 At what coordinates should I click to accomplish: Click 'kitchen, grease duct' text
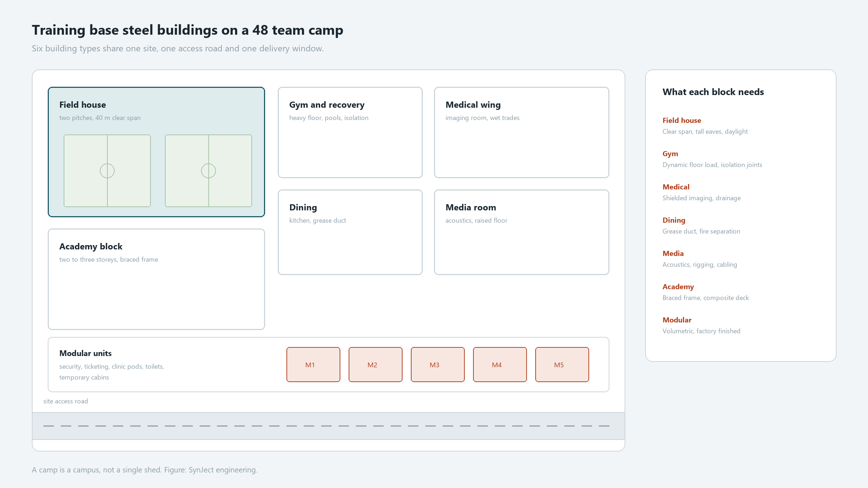click(318, 221)
